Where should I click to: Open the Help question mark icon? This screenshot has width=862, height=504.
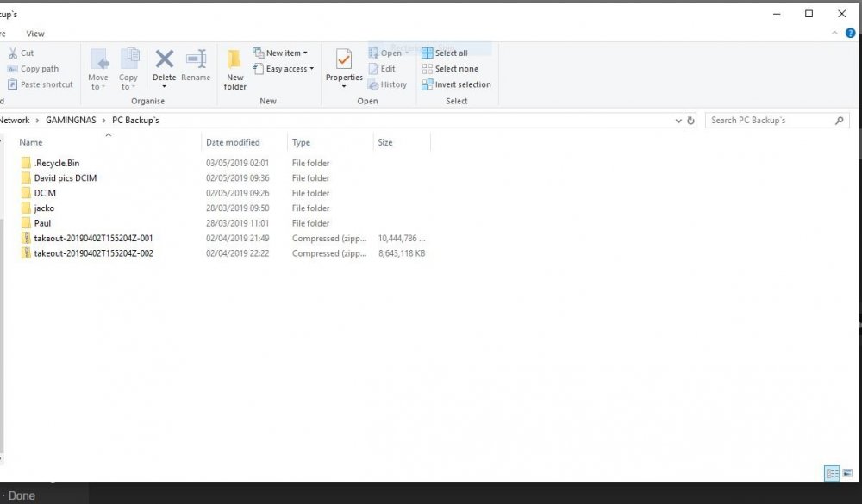point(850,33)
